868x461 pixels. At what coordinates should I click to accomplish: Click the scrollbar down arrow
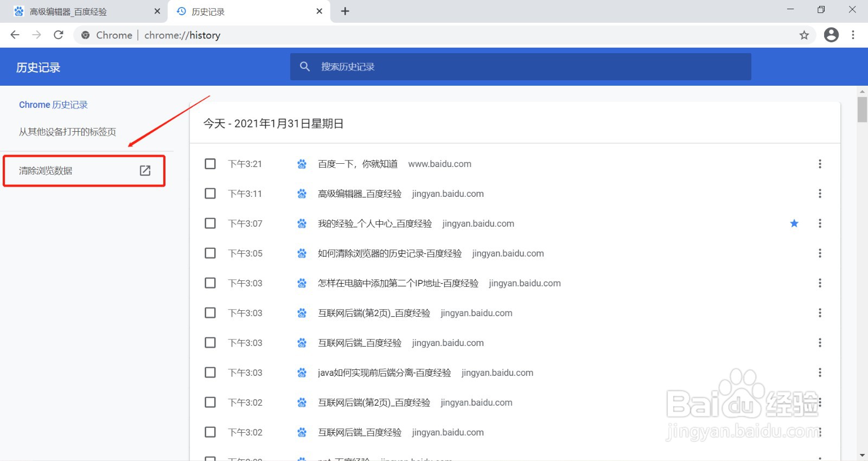tap(862, 456)
